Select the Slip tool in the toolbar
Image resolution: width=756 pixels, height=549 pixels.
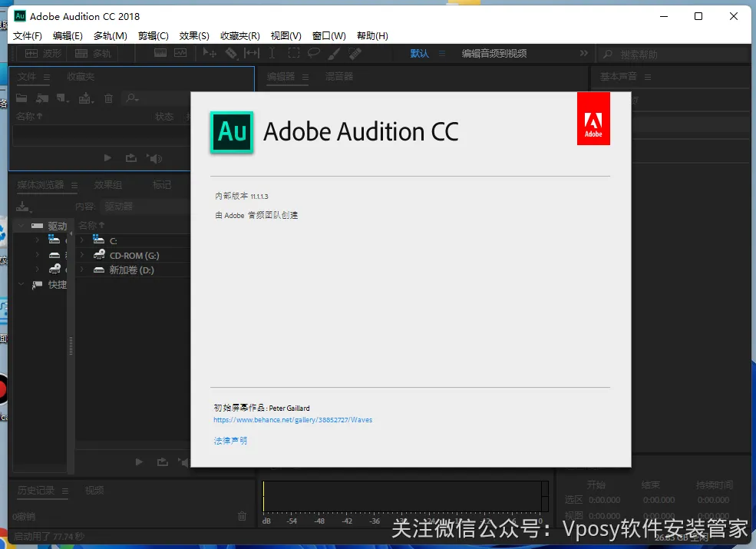(x=252, y=53)
